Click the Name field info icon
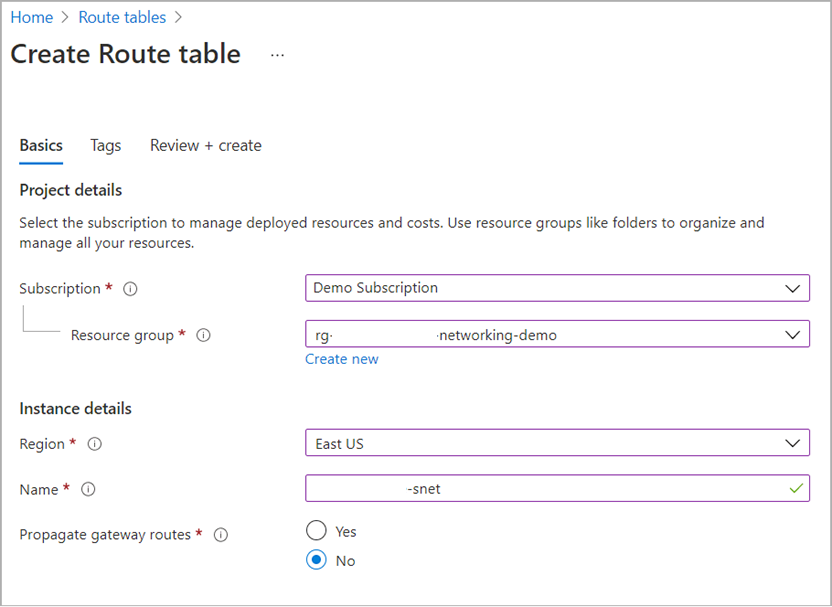The image size is (832, 607). [87, 490]
